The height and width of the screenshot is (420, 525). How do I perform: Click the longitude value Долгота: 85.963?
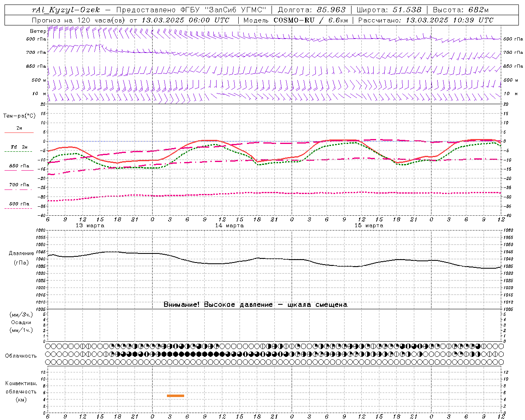click(312, 10)
